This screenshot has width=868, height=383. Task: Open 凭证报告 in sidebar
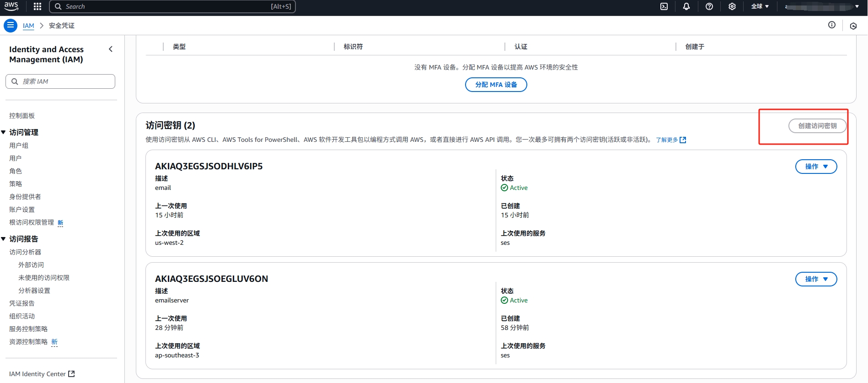[22, 303]
